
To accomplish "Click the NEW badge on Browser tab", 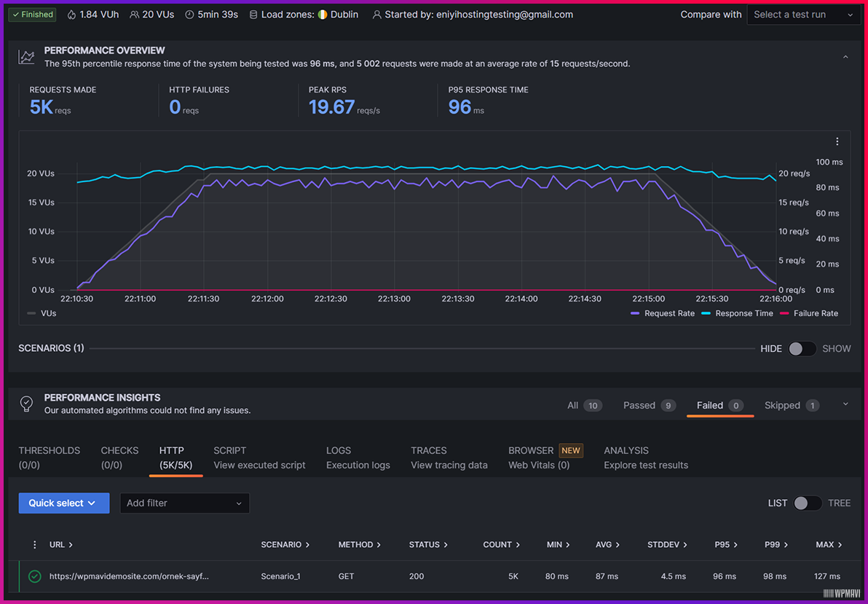I will coord(571,450).
